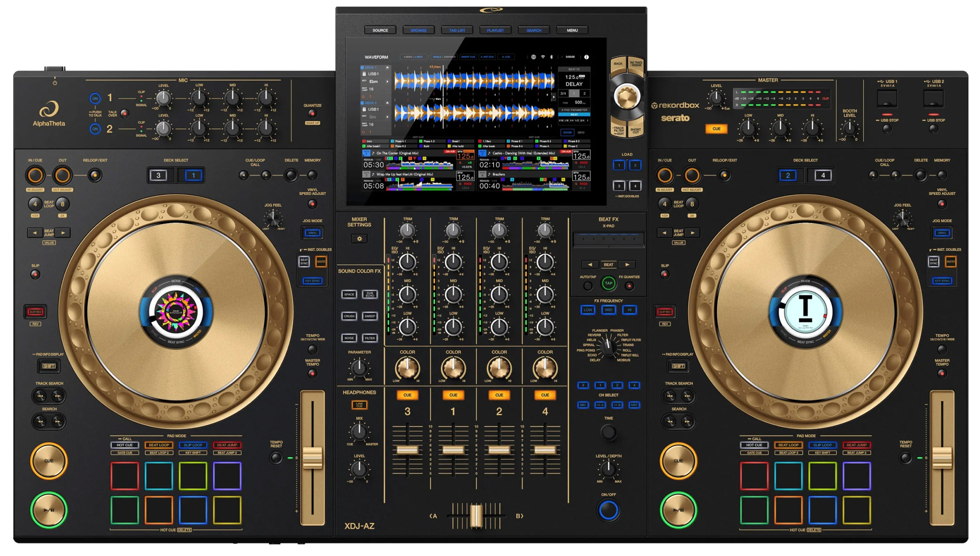Eject DECK 1 using on-screen eject icon
This screenshot has width=980, height=556.
[x=387, y=67]
